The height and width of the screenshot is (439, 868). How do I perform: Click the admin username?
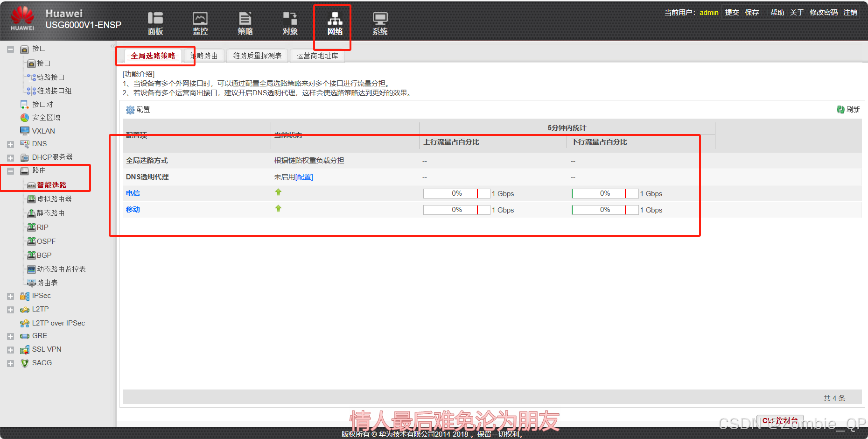[709, 13]
